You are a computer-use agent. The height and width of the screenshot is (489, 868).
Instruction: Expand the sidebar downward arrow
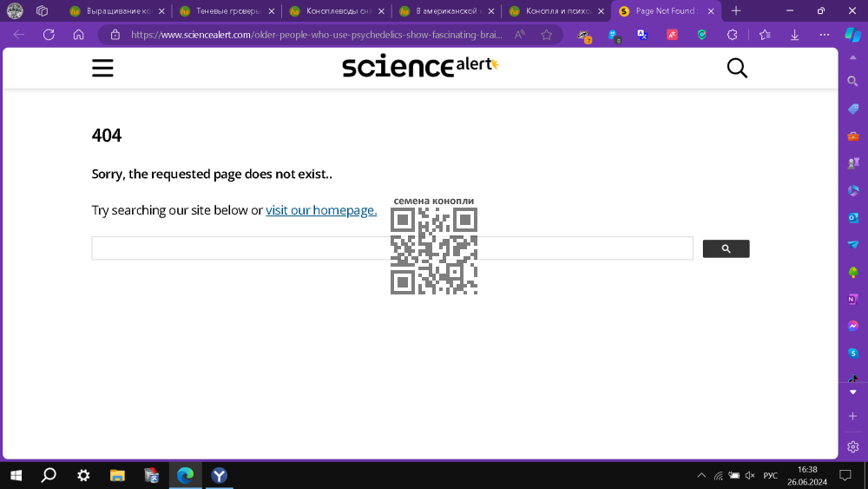pos(853,392)
